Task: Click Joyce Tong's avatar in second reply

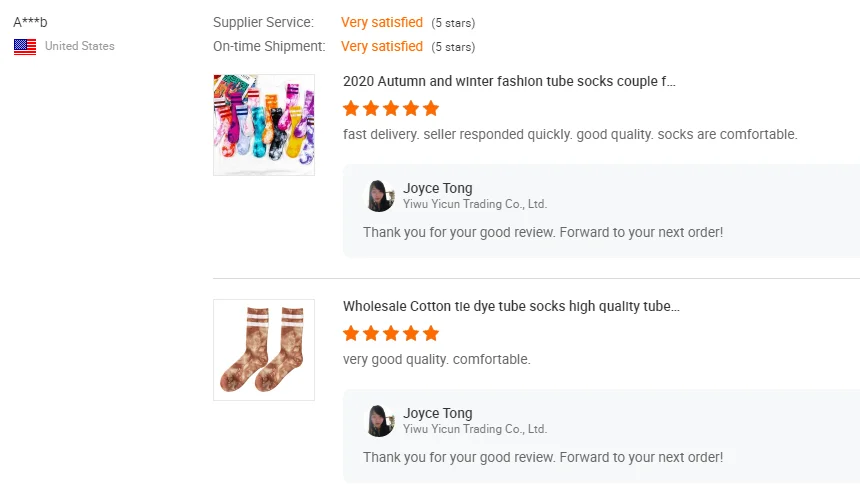Action: [x=380, y=421]
